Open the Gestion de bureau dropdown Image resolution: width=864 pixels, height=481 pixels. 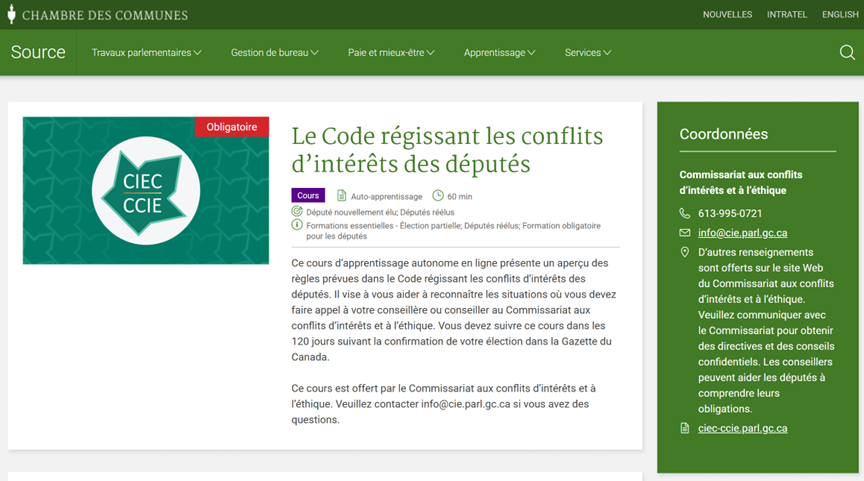pyautogui.click(x=274, y=53)
